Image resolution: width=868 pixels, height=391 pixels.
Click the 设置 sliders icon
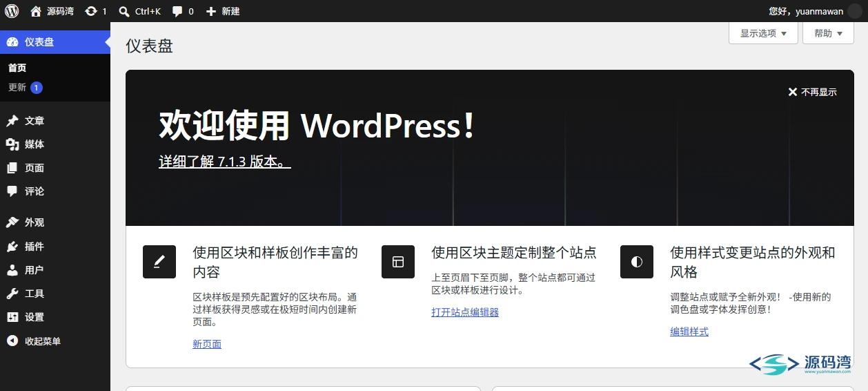(x=12, y=317)
